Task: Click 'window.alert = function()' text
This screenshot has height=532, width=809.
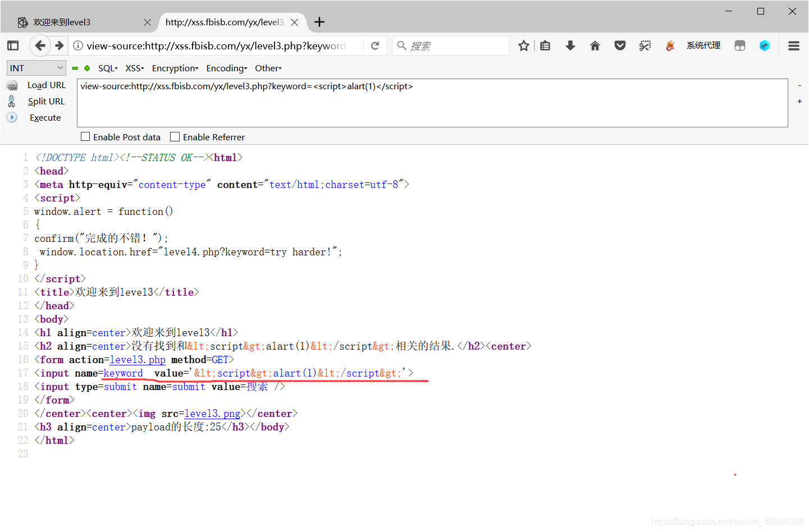Action: pyautogui.click(x=104, y=212)
